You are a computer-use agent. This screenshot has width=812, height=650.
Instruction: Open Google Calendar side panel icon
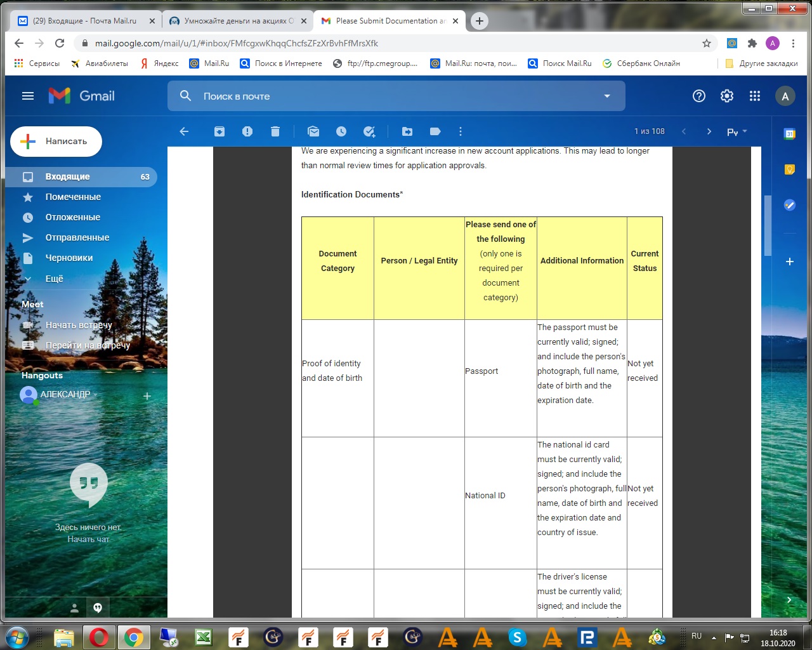(x=790, y=134)
